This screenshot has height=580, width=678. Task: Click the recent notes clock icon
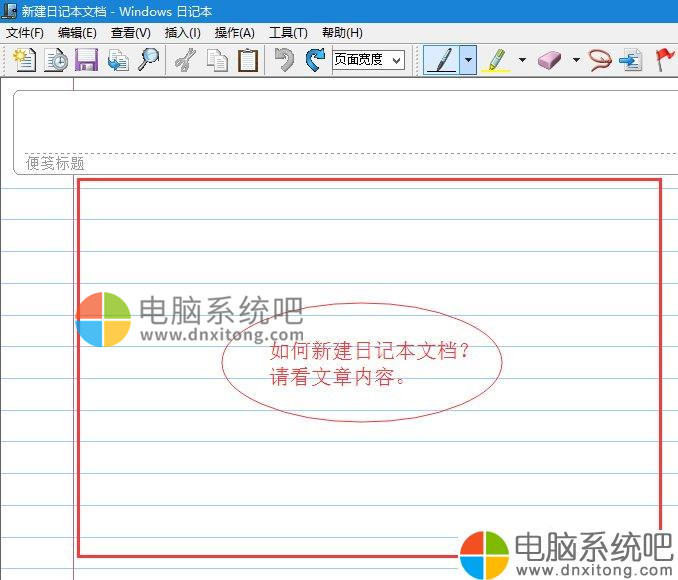[56, 60]
